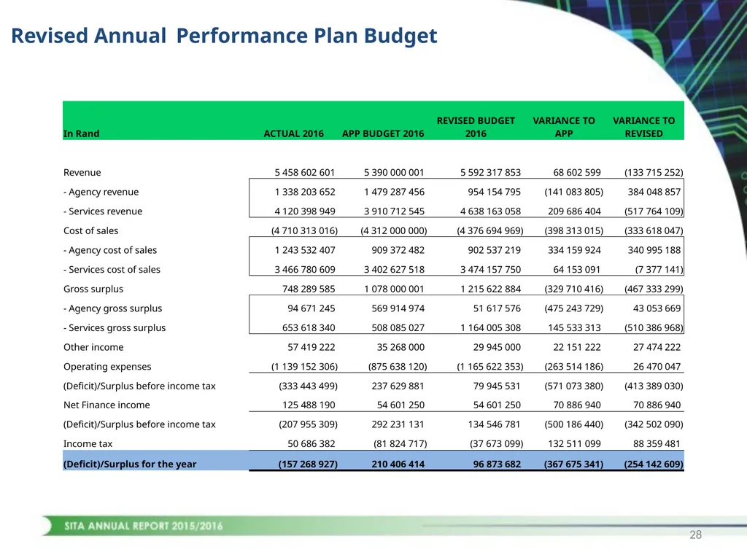Click Agency gross surplus actual 94 671 245

[311, 308]
